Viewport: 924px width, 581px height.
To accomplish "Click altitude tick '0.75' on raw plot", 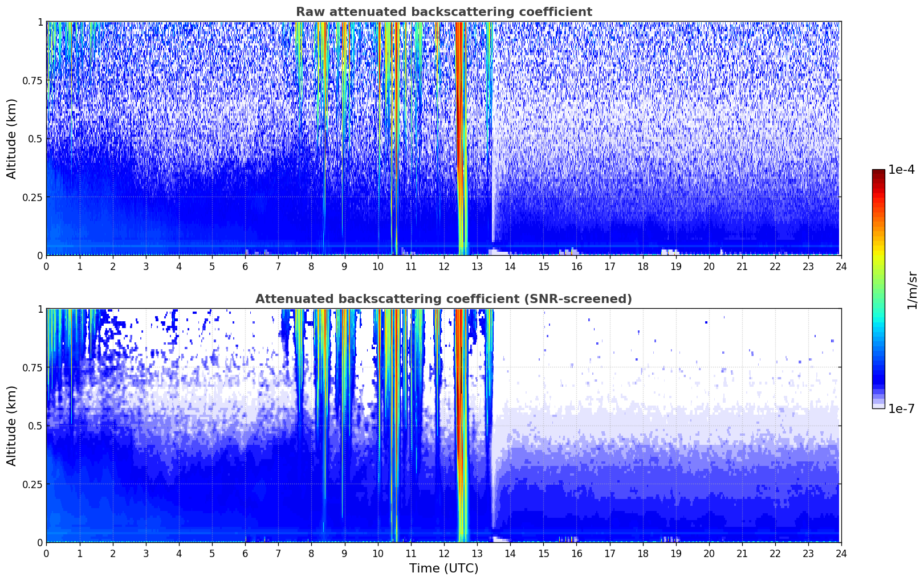I will pyautogui.click(x=33, y=80).
